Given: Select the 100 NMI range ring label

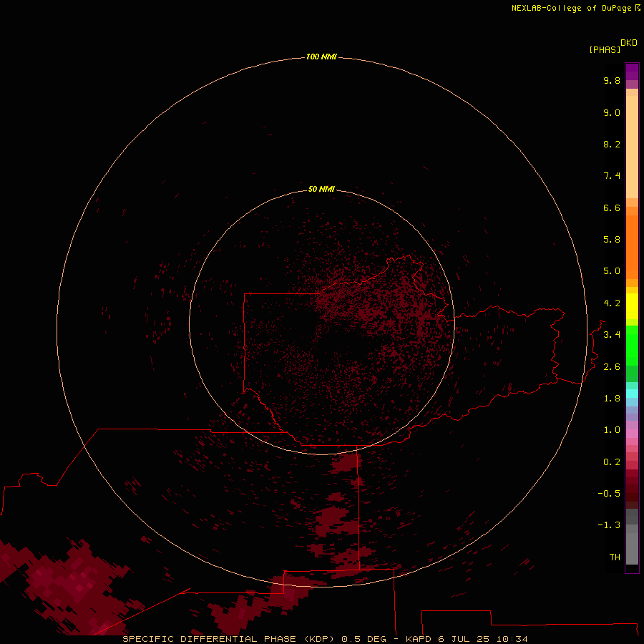Looking at the screenshot, I should [x=321, y=57].
